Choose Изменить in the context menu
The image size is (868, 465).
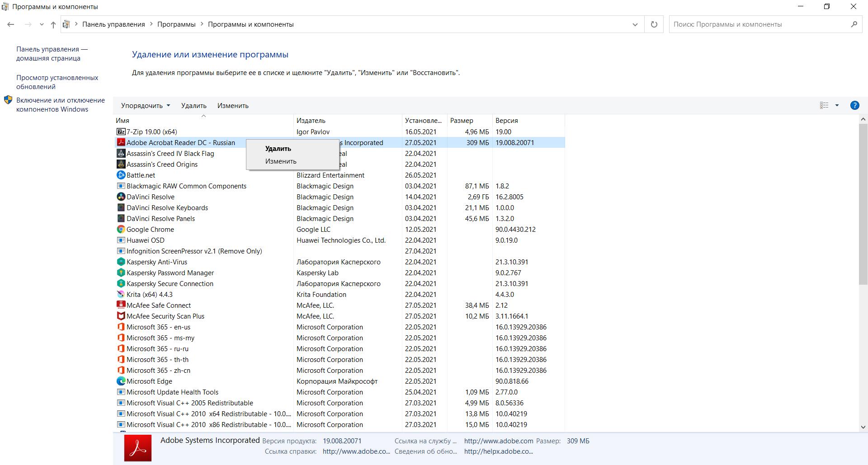292,161
